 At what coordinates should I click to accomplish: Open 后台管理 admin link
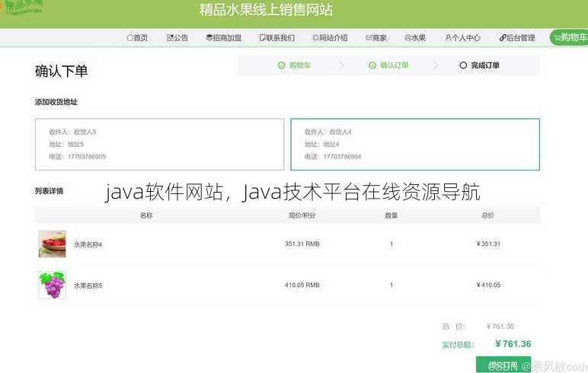(517, 38)
